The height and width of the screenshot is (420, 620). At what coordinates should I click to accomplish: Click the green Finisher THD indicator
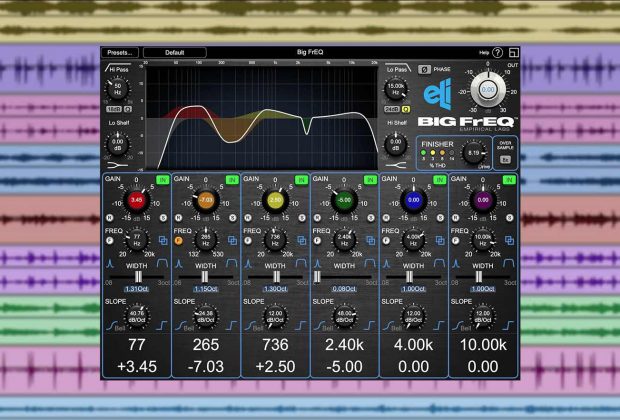(x=424, y=152)
